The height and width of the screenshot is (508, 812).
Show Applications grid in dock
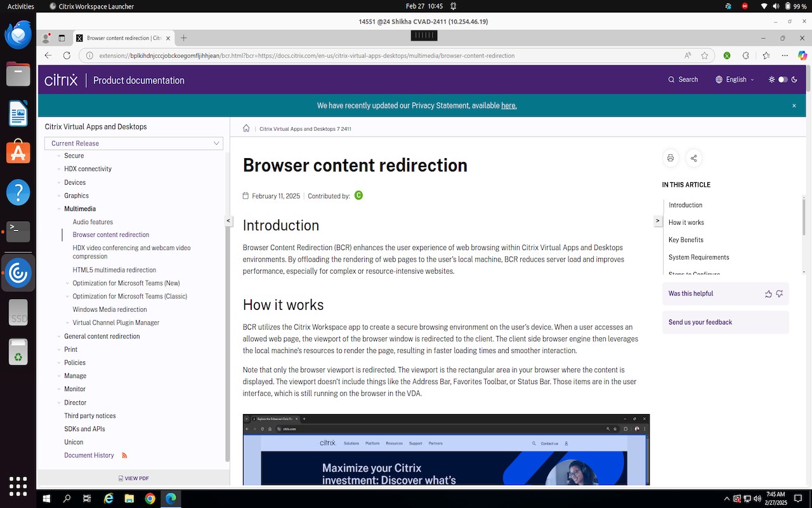coord(18,486)
